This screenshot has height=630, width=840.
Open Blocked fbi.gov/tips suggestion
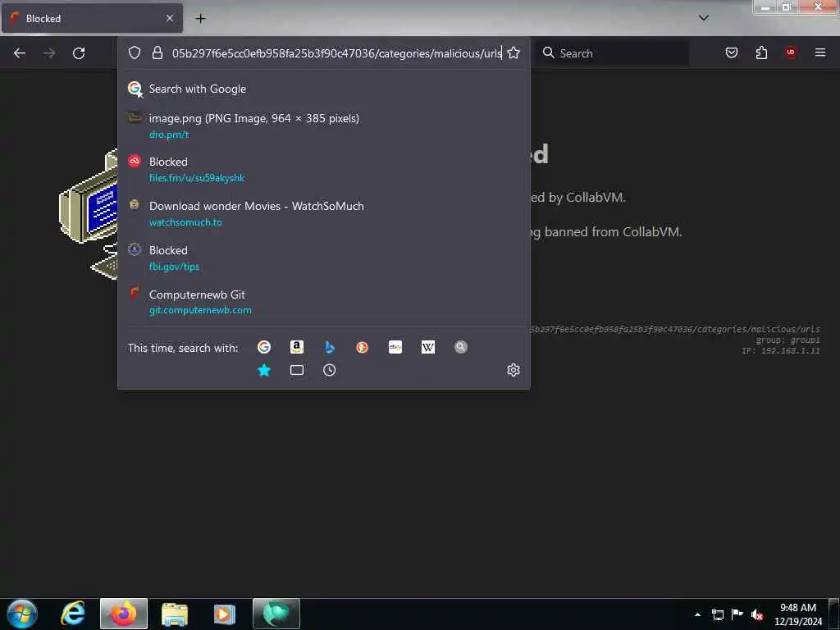pyautogui.click(x=323, y=258)
